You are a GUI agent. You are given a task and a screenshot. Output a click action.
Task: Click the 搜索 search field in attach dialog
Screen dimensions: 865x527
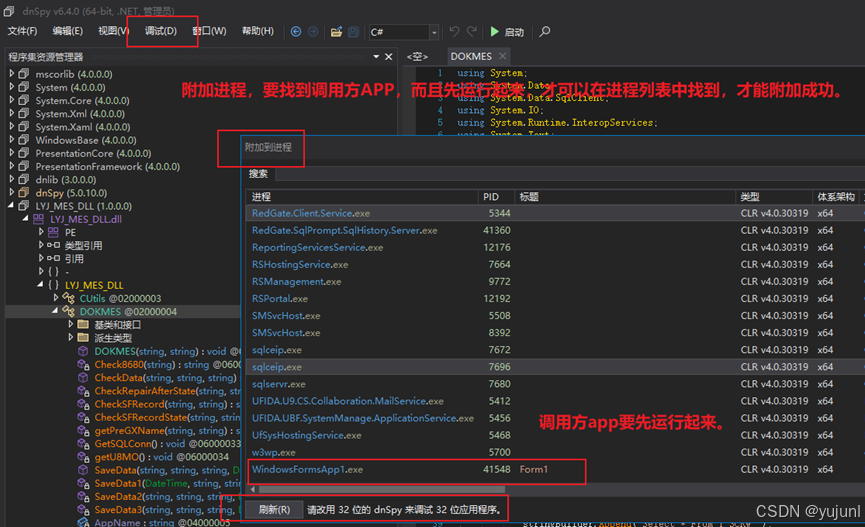click(570, 174)
